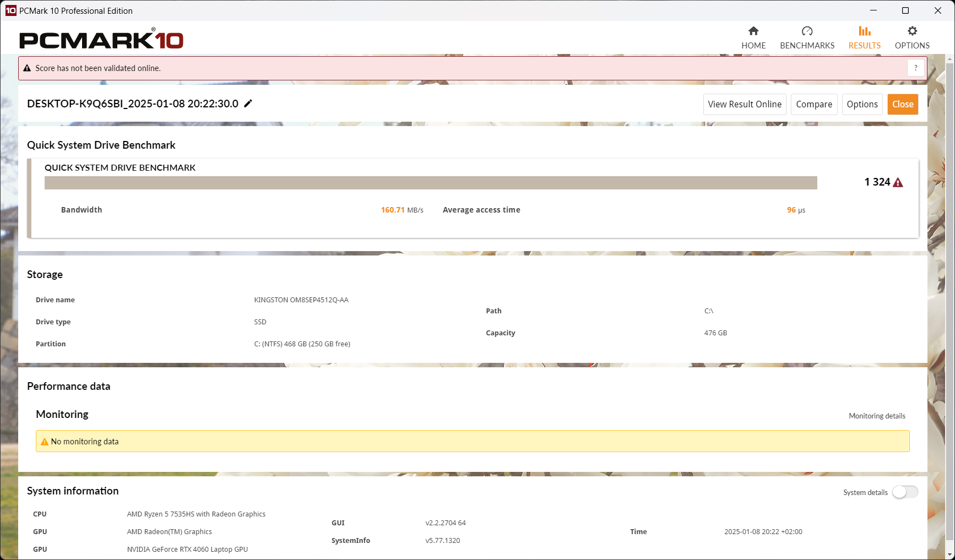
Task: Click the CPU value AMD Ryzen 5 7535HS
Action: (196, 514)
